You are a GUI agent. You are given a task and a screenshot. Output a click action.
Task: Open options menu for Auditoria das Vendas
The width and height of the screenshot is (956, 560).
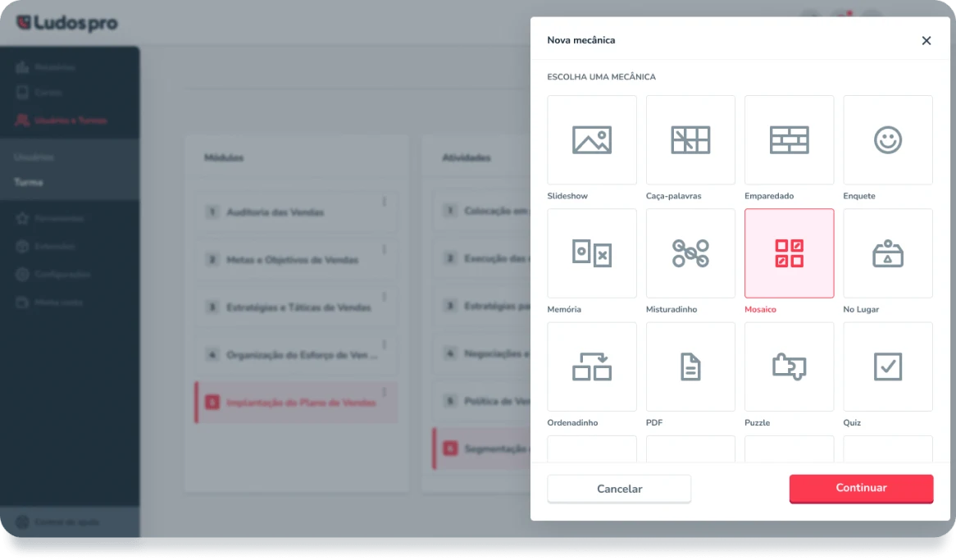(x=385, y=202)
